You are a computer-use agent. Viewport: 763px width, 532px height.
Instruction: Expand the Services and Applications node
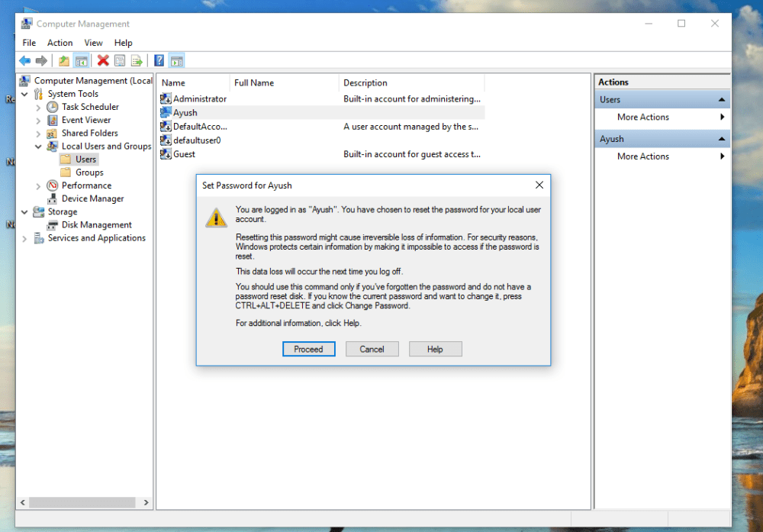click(25, 238)
